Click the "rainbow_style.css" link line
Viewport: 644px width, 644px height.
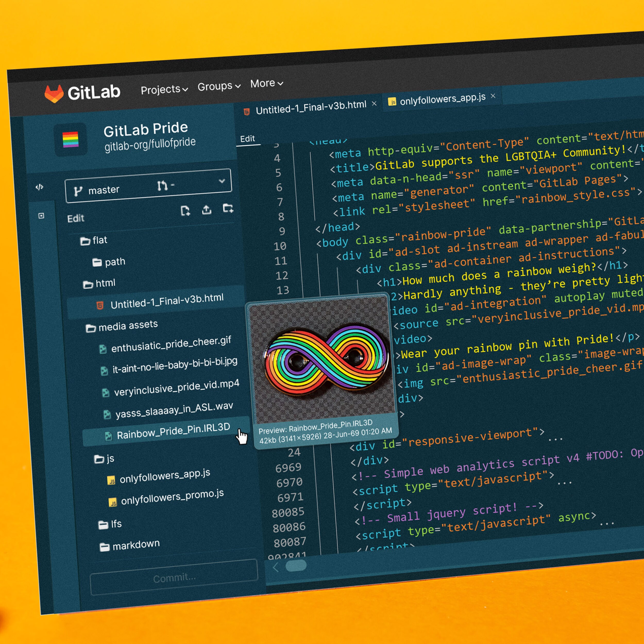[x=487, y=202]
